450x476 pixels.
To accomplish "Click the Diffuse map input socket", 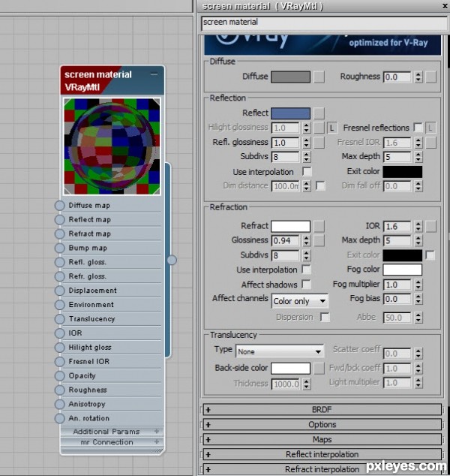I will [x=60, y=205].
